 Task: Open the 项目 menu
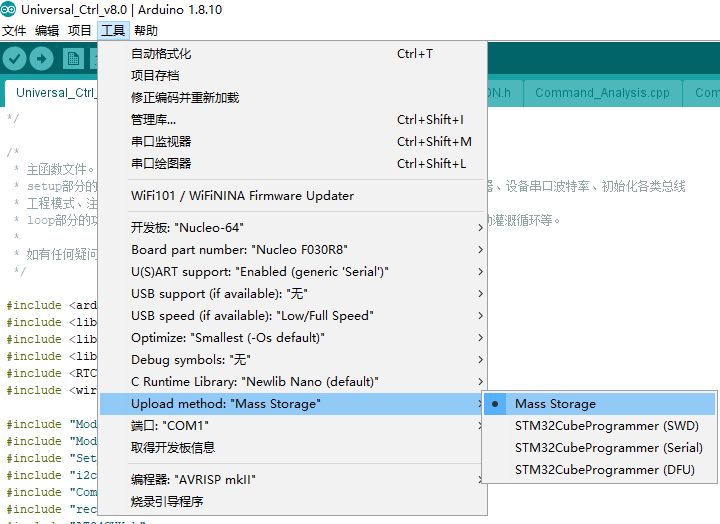point(80,31)
